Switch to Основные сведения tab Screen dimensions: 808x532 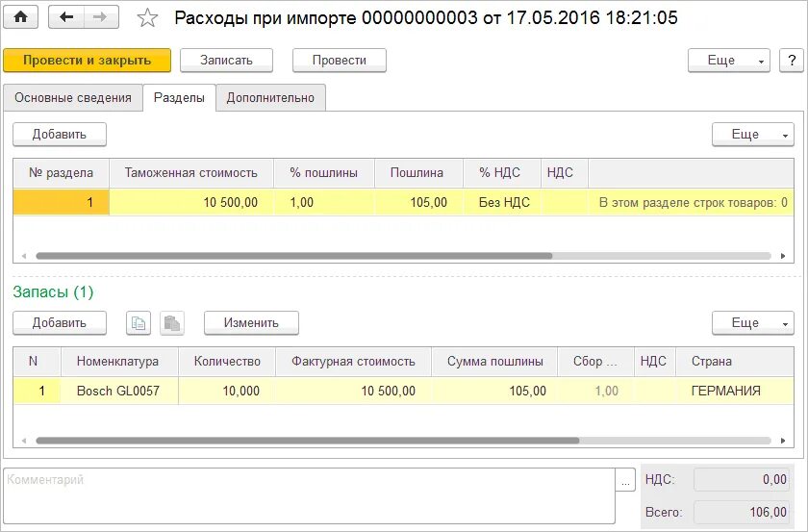73,98
